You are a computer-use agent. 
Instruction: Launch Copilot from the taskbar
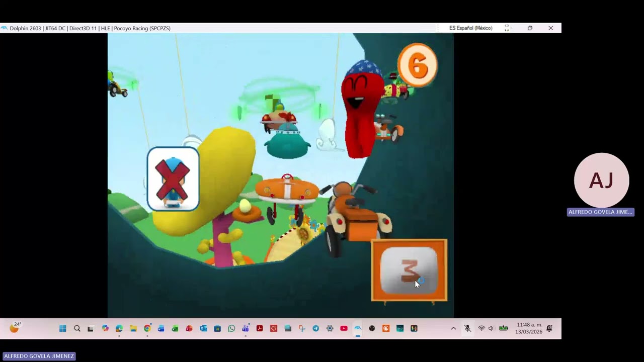click(x=105, y=328)
